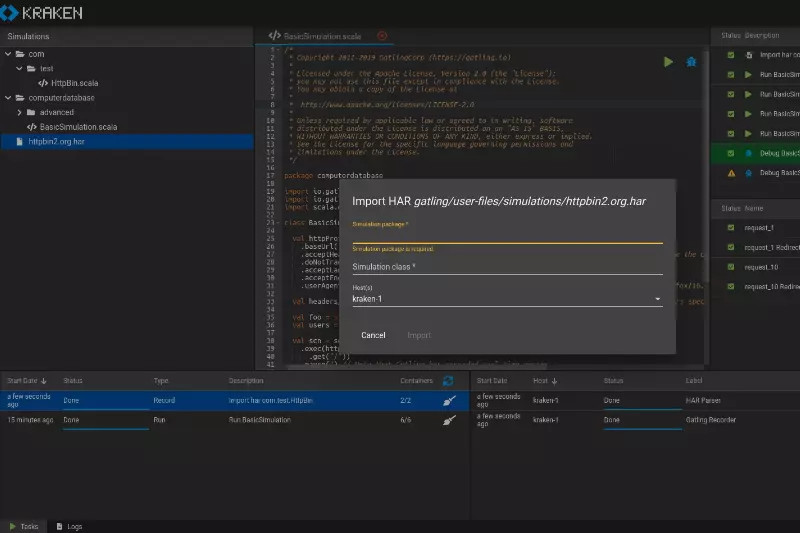Select the Import har com.test.HttpBin task row
This screenshot has height=533, width=800.
pyautogui.click(x=235, y=400)
